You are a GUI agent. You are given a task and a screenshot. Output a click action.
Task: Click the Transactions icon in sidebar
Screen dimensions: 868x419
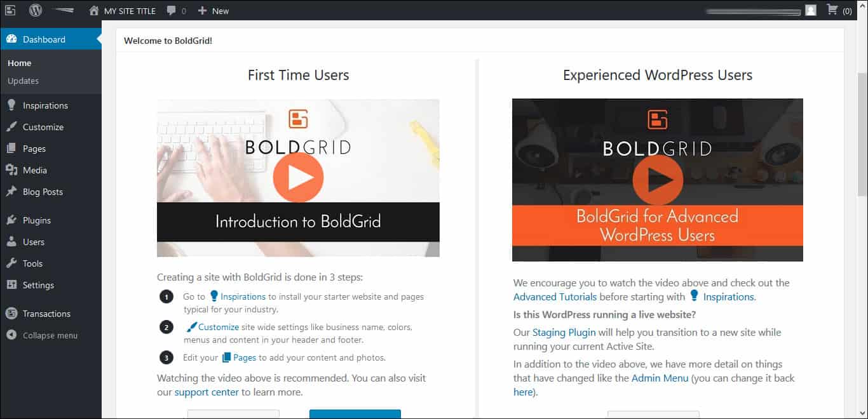(11, 314)
